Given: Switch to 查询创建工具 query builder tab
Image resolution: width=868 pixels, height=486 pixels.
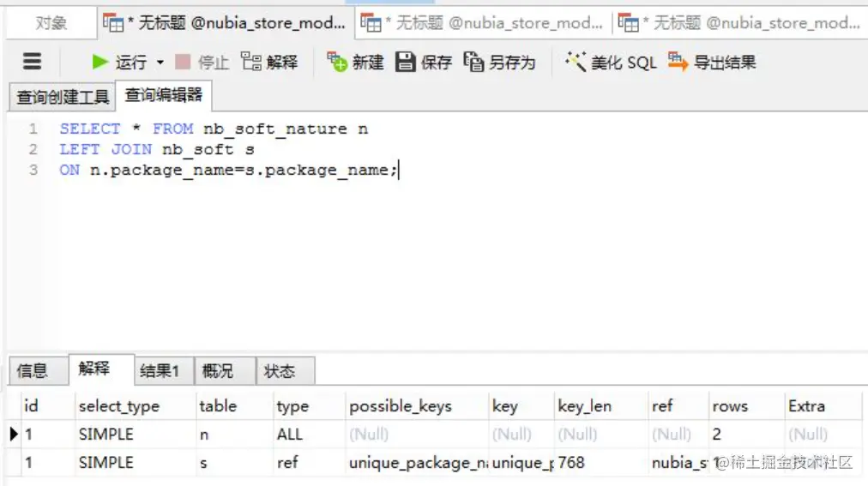Looking at the screenshot, I should click(62, 97).
